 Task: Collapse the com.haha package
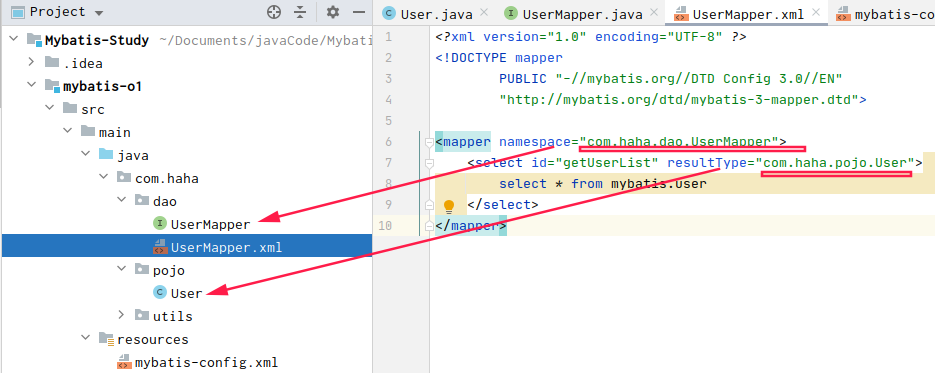coord(103,178)
